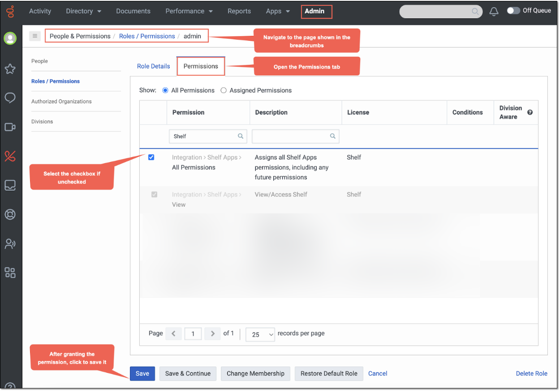Click the Description filter search icon
The image size is (560, 392).
(x=333, y=136)
